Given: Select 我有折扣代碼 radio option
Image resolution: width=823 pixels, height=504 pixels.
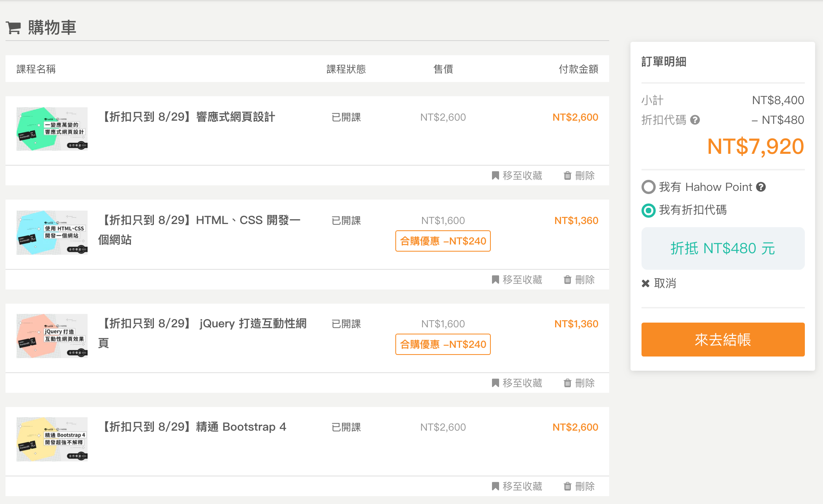Looking at the screenshot, I should [648, 210].
